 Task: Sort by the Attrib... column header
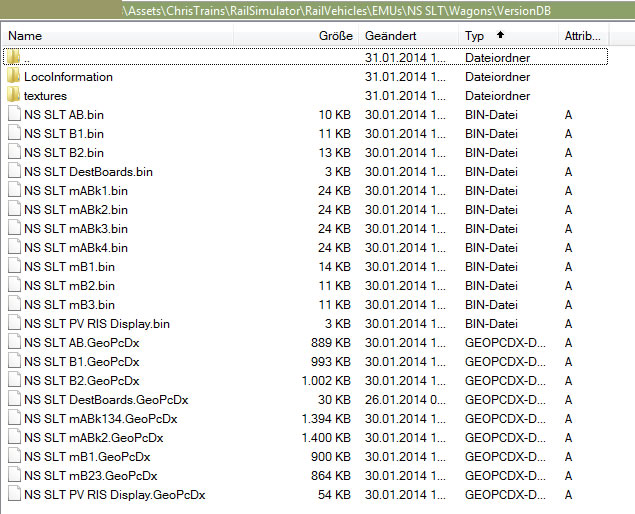pos(584,36)
